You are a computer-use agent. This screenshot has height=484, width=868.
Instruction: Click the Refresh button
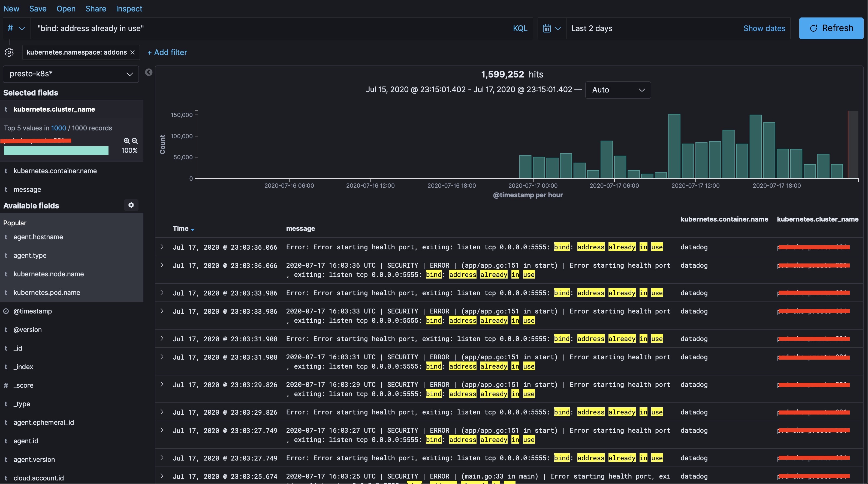pos(831,28)
